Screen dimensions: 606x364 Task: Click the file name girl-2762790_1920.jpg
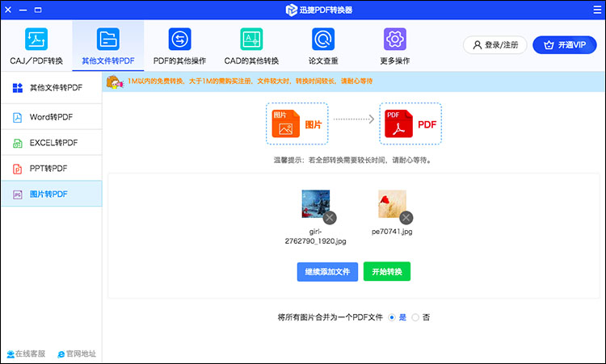tap(315, 236)
